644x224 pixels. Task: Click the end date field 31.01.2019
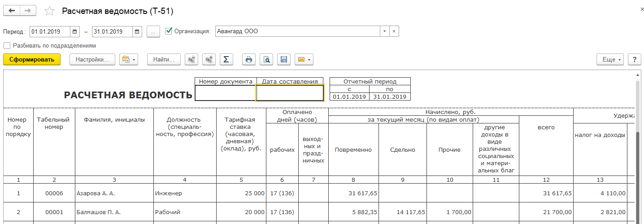[112, 31]
